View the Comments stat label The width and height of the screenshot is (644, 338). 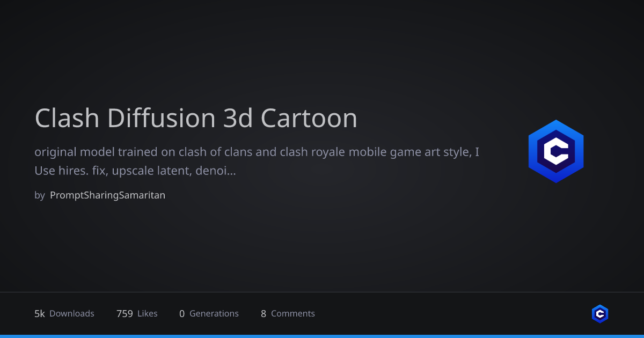(293, 314)
